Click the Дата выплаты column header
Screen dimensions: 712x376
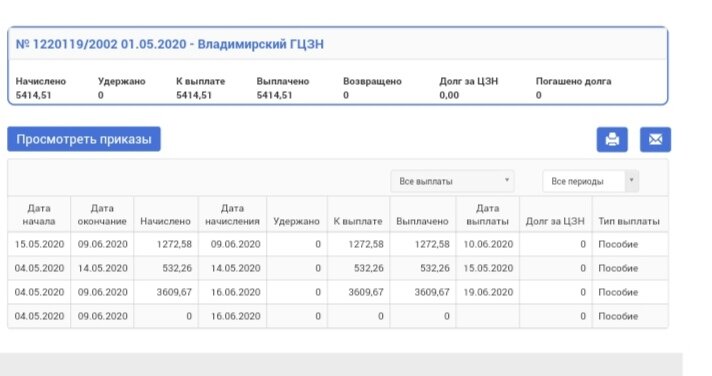[x=488, y=215]
